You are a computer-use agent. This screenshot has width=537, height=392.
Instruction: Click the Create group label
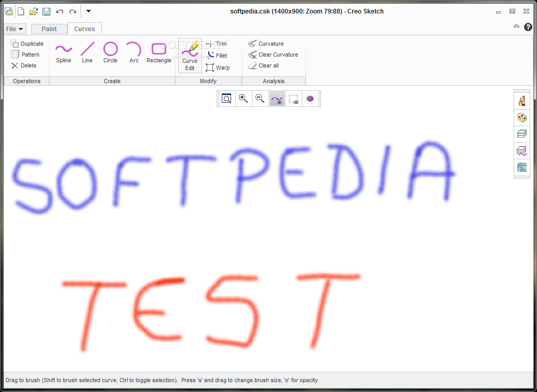tap(112, 81)
